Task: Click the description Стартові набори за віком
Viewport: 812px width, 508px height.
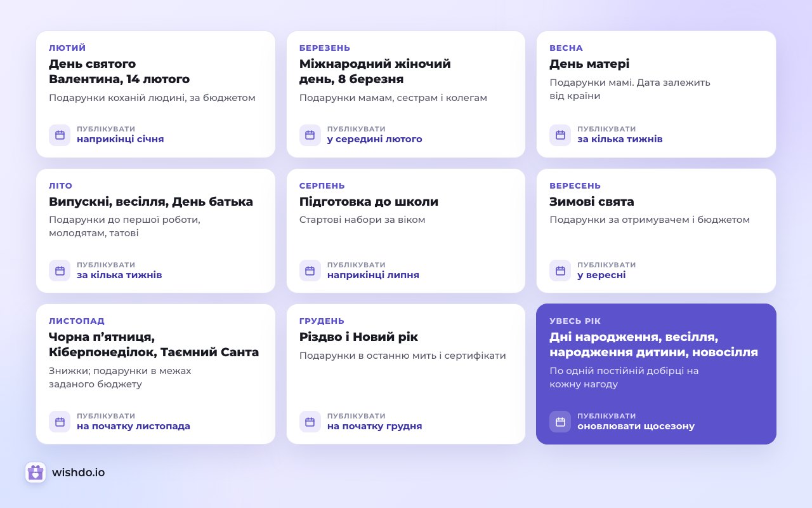Action: (x=362, y=220)
